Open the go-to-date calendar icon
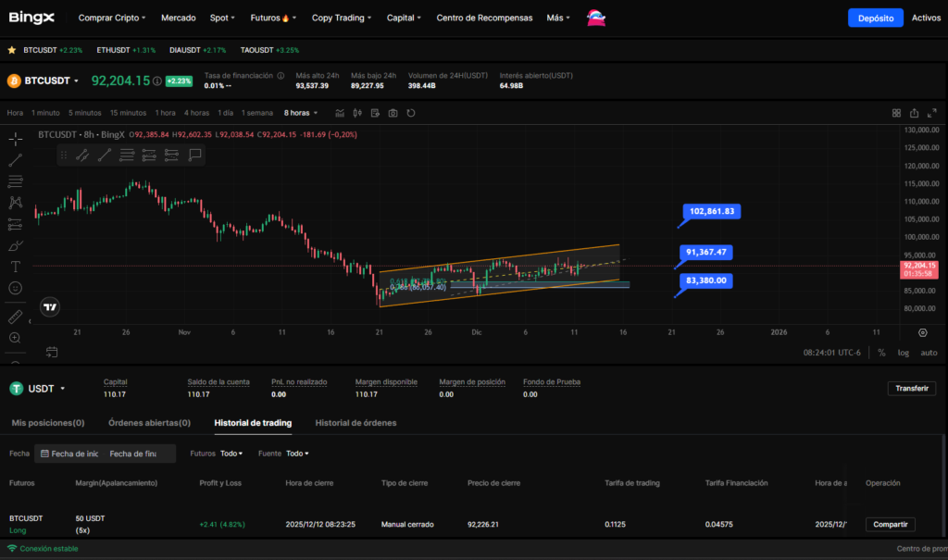The width and height of the screenshot is (948, 560). tap(52, 352)
